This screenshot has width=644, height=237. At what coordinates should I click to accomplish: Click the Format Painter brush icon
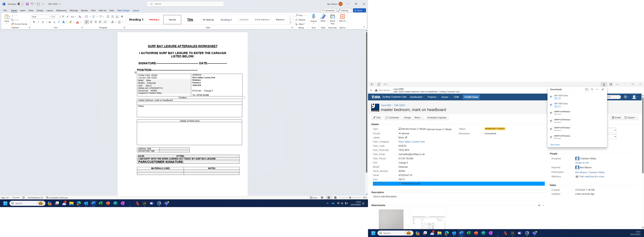click(x=12, y=24)
